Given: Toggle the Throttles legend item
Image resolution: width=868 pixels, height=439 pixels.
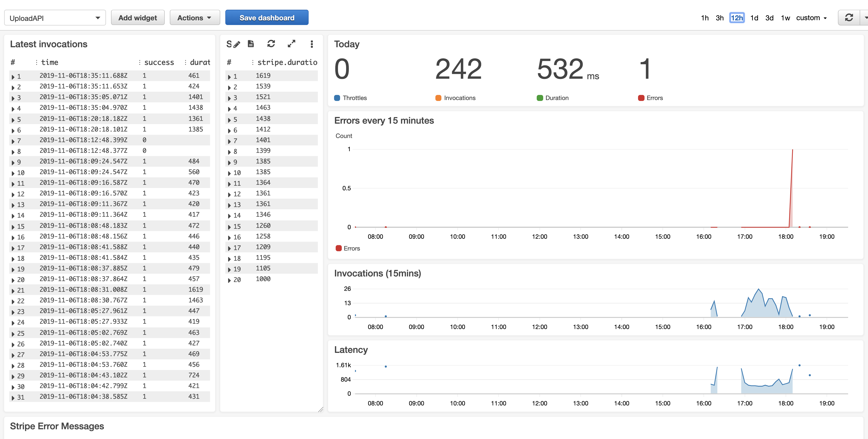Looking at the screenshot, I should (x=350, y=98).
